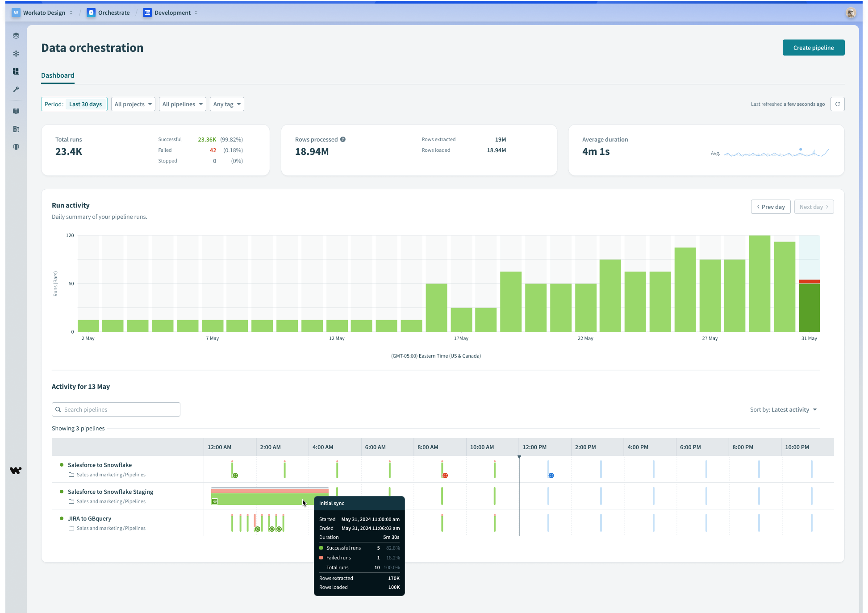Viewport: 868px width, 613px height.
Task: Switch to the Dashboard tab
Action: tap(58, 75)
